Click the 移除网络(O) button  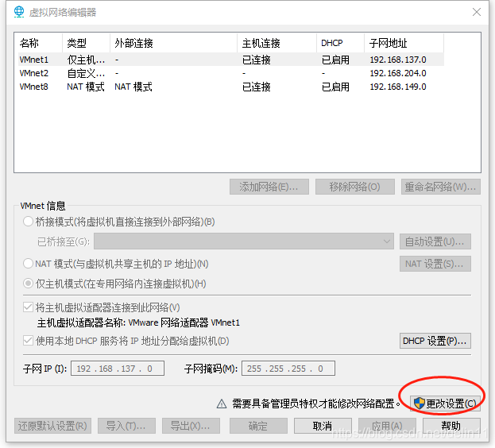355,187
